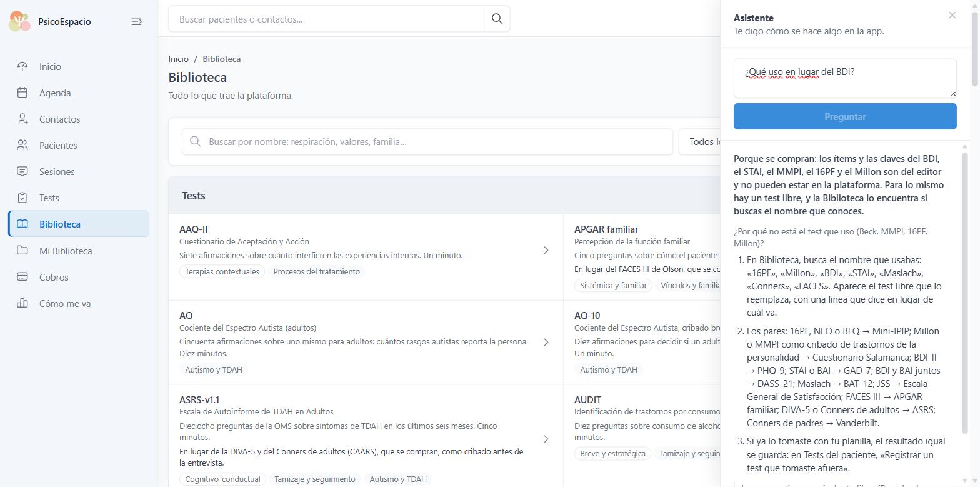
Task: Focus the Buscar por nombre search field
Action: pos(427,141)
